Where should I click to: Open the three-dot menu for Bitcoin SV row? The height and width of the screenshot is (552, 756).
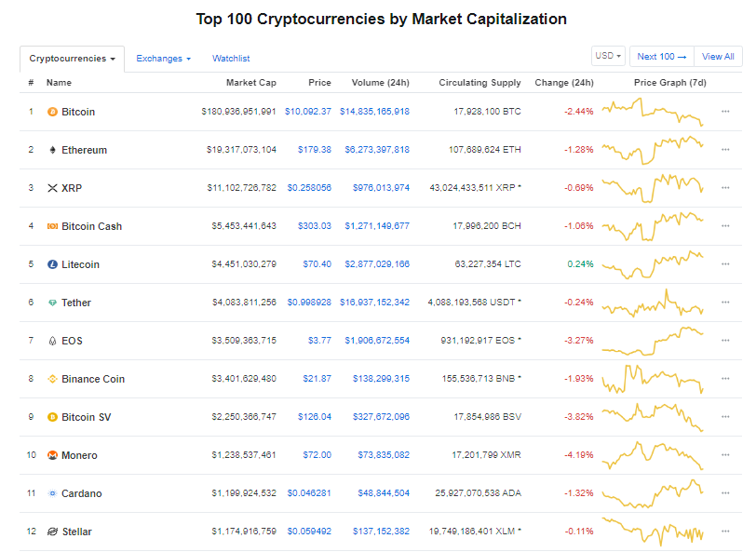[x=725, y=416]
